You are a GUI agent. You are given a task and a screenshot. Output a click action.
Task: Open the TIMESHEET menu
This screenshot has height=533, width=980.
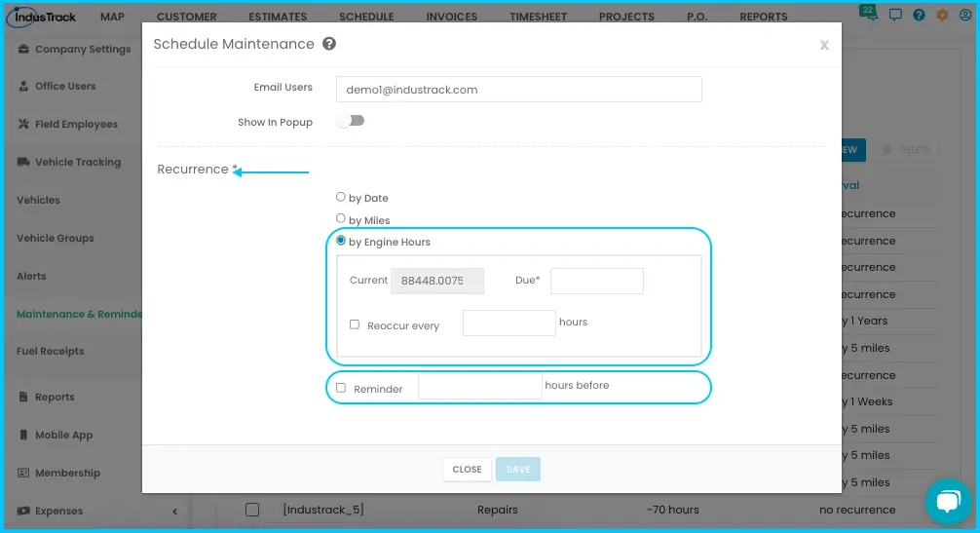538,17
